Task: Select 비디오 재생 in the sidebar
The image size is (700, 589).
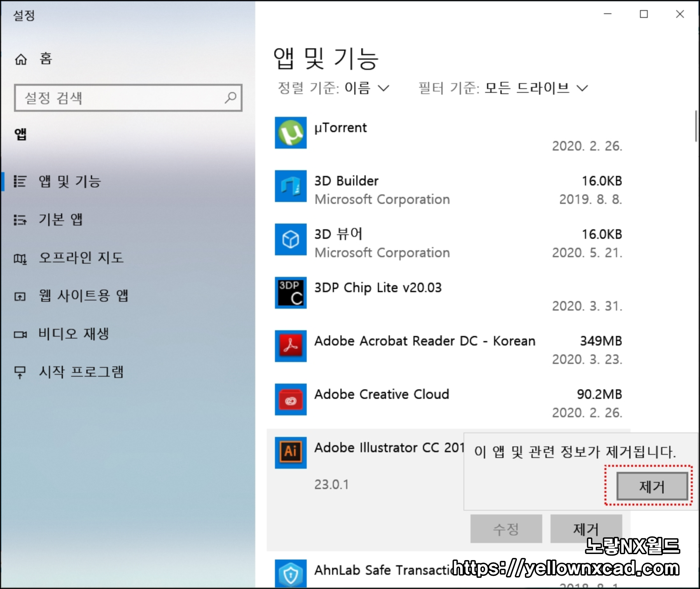Action: [x=73, y=334]
